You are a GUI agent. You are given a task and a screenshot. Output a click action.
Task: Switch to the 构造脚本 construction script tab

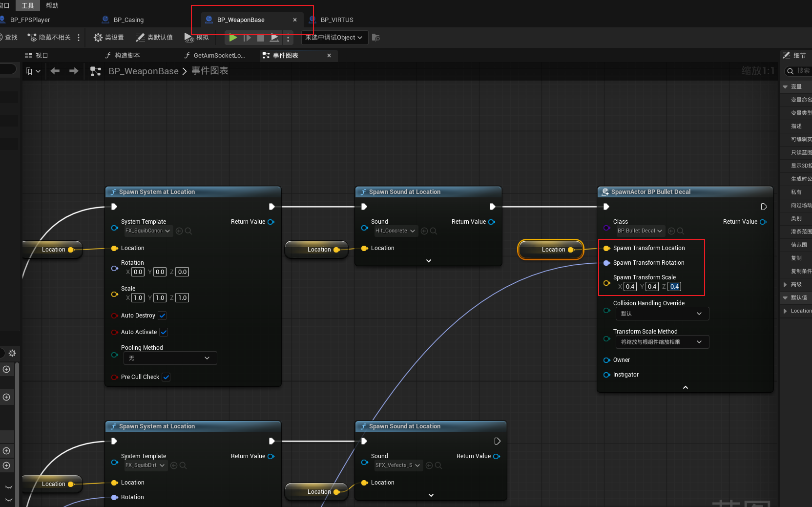tap(123, 56)
